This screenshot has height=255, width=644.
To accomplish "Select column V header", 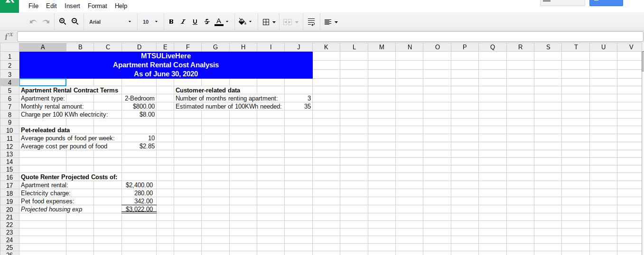I will click(x=631, y=47).
